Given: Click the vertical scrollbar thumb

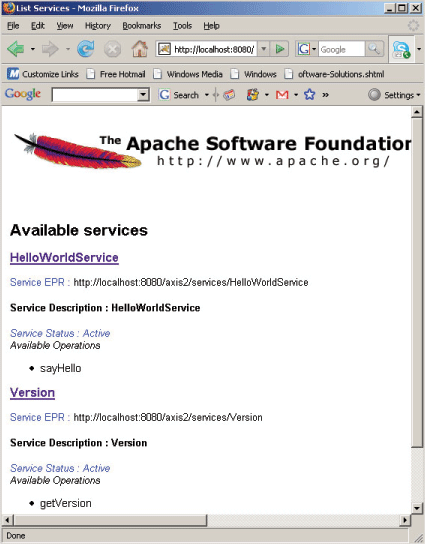Looking at the screenshot, I should click(x=417, y=282).
